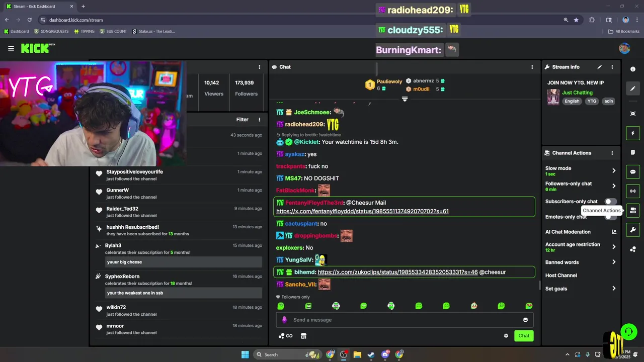Edit stream info with the pencil icon
Viewport: 644px width, 362px height.
pos(599,67)
